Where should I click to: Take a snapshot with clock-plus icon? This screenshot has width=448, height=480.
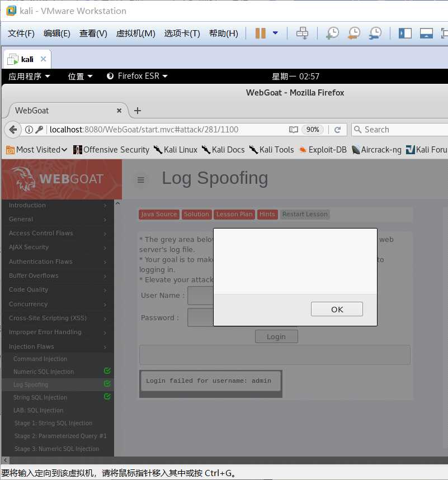[332, 33]
